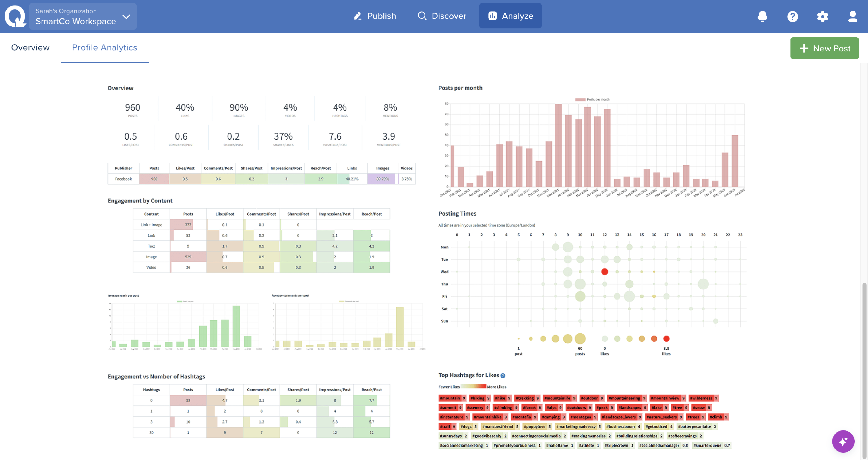The height and width of the screenshot is (460, 868).
Task: Click the New Post button
Action: (824, 48)
